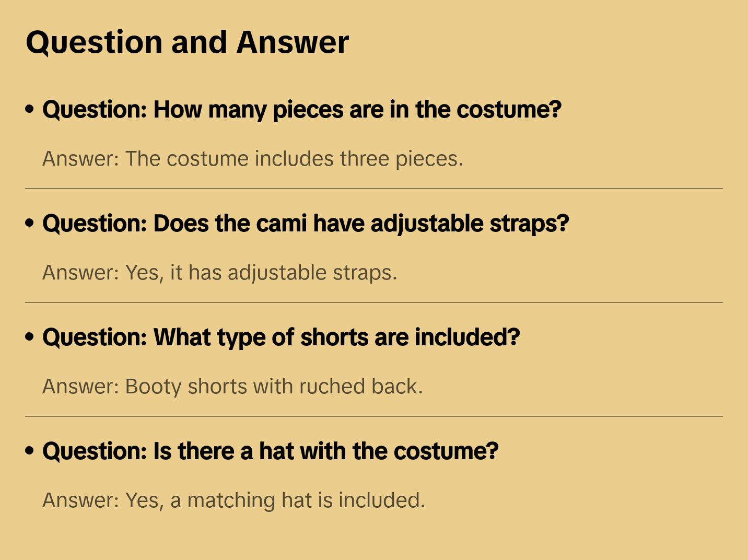Click the divider line below the adjustable straps answer
748x560 pixels.
(x=374, y=302)
